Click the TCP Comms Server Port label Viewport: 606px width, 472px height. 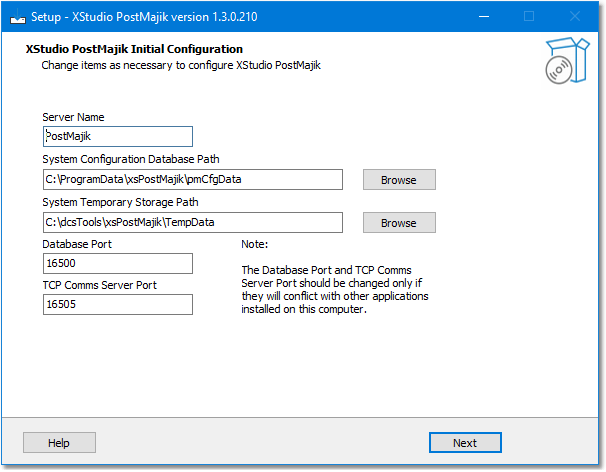pos(100,285)
